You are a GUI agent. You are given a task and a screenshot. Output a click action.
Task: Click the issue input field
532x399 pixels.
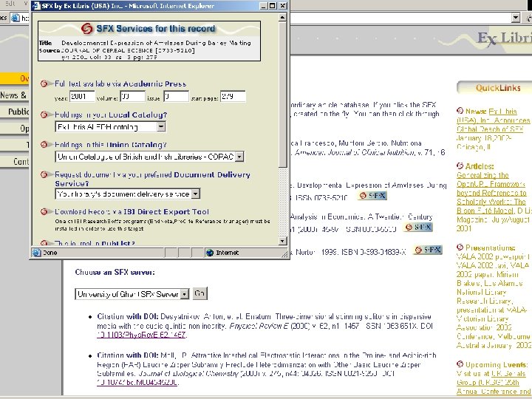point(176,97)
